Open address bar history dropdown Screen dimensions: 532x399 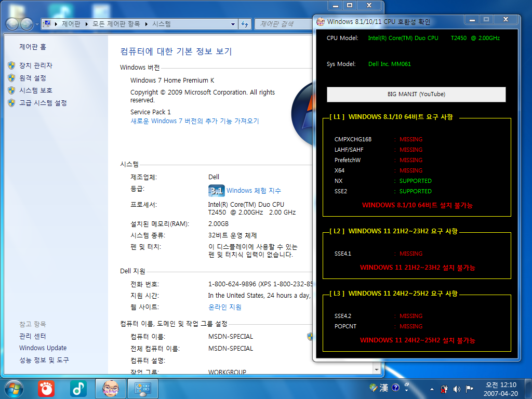(233, 24)
